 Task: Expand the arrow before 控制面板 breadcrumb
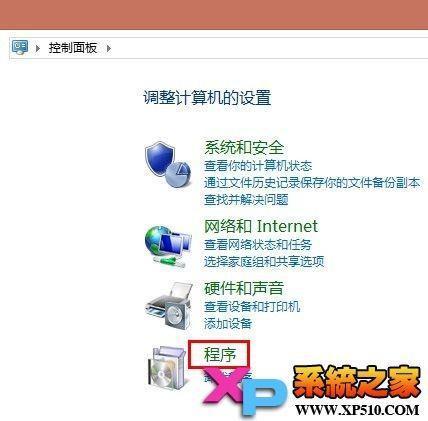tap(38, 48)
